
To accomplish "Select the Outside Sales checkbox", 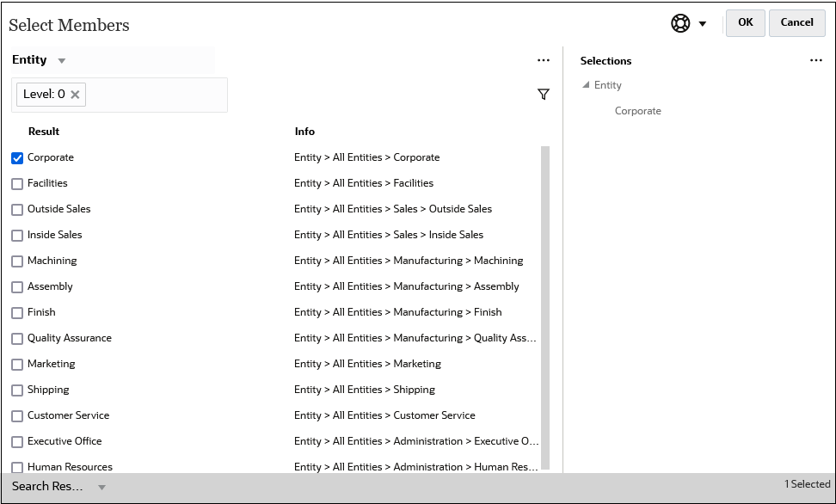I will point(17,210).
